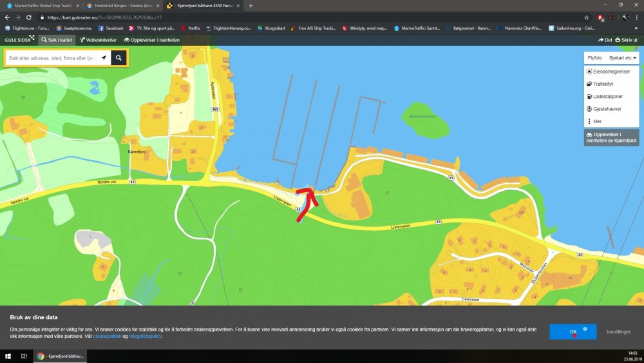Screen dimensions: 644x363
Task: Switch to the Hentetråd Bergen - Kambo tab
Action: (x=122, y=6)
